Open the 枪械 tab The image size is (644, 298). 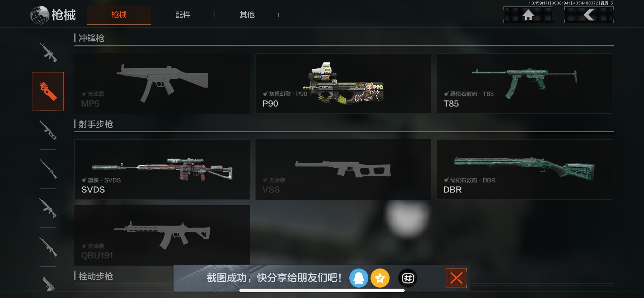point(119,15)
